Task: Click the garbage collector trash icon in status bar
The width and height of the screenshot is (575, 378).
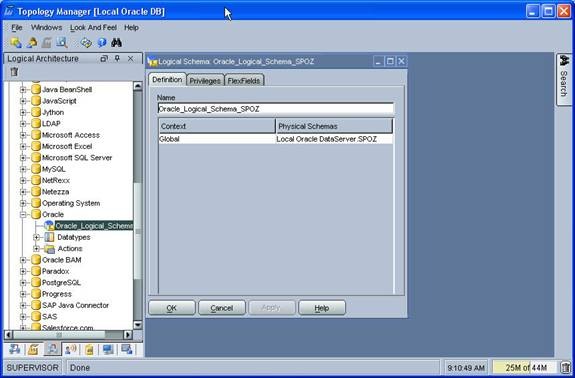Action: 566,367
